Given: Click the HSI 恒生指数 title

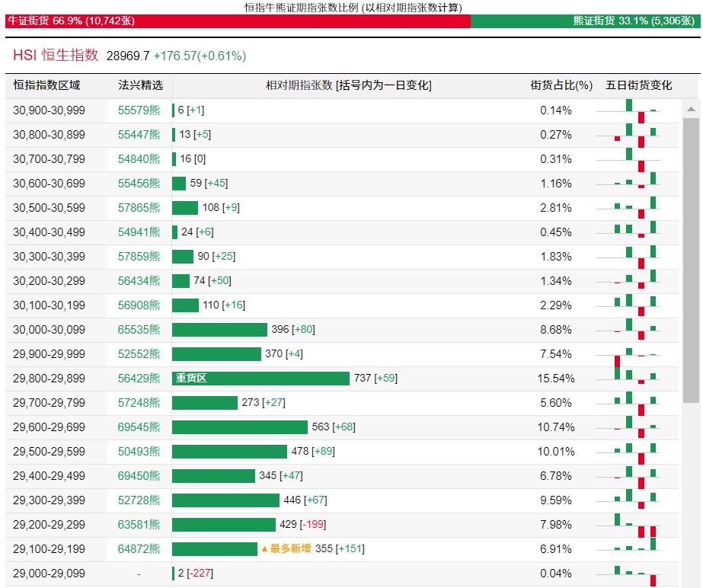Looking at the screenshot, I should (x=56, y=56).
